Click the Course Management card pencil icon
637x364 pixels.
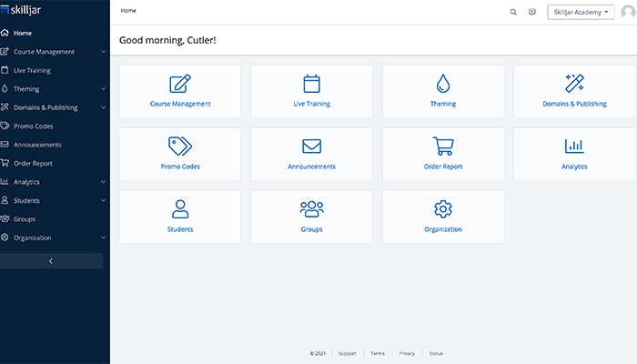click(180, 84)
